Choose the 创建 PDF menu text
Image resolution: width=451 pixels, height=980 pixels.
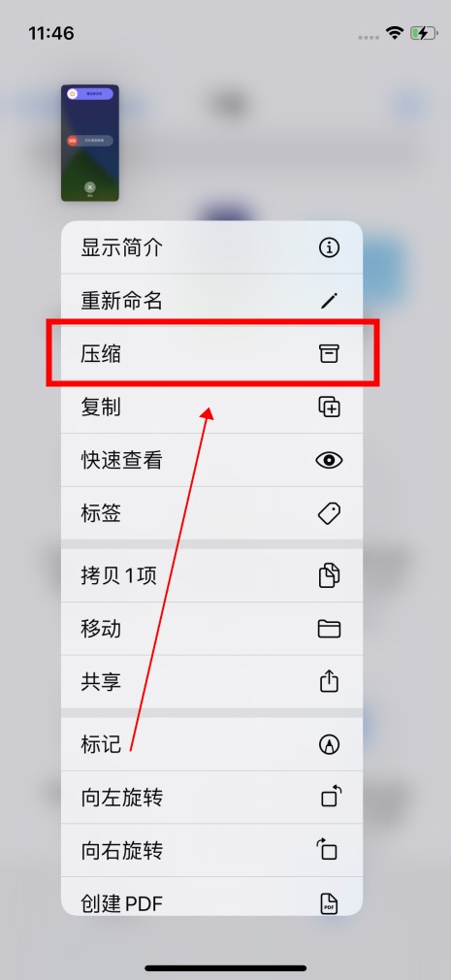coord(122,903)
